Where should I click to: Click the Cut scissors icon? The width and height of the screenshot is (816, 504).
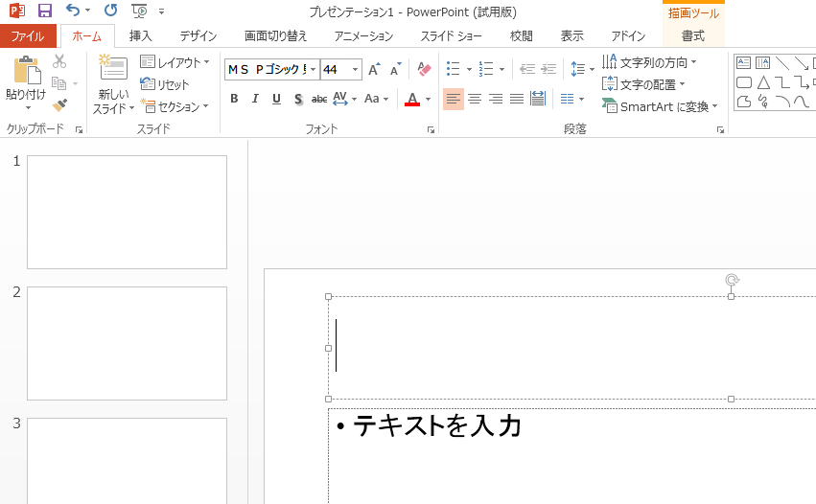(x=59, y=61)
